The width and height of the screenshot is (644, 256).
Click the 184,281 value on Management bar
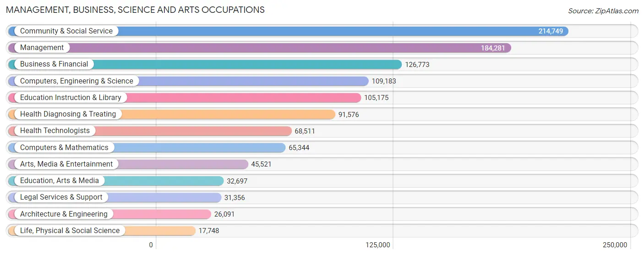point(493,48)
